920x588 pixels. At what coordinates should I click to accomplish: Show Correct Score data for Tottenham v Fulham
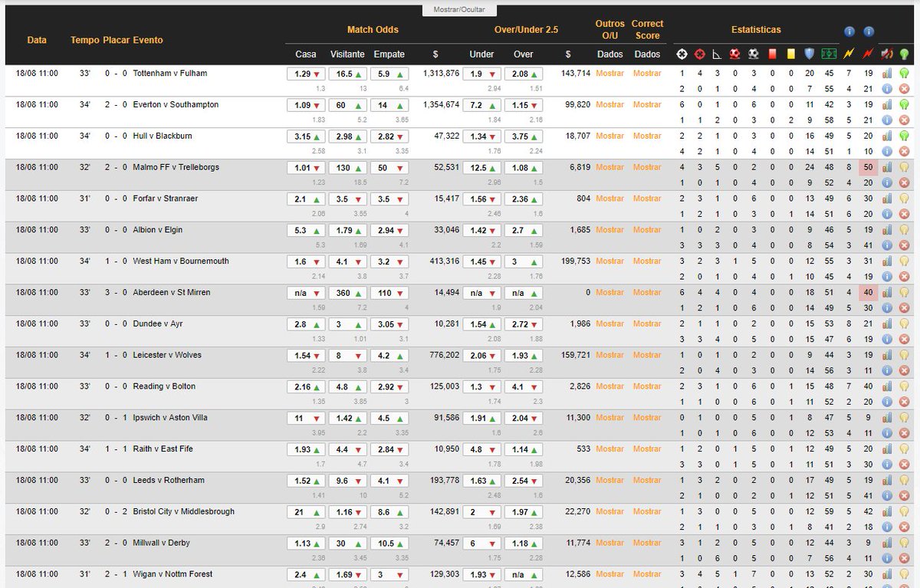click(x=647, y=74)
